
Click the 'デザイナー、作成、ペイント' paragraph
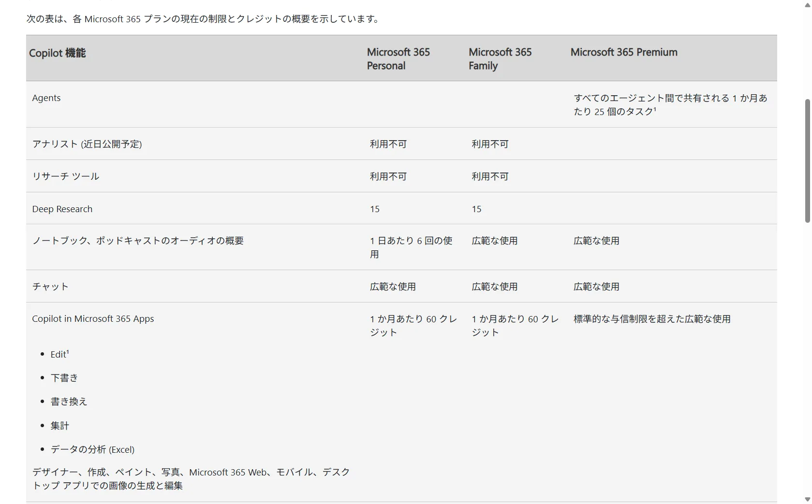pyautogui.click(x=191, y=479)
